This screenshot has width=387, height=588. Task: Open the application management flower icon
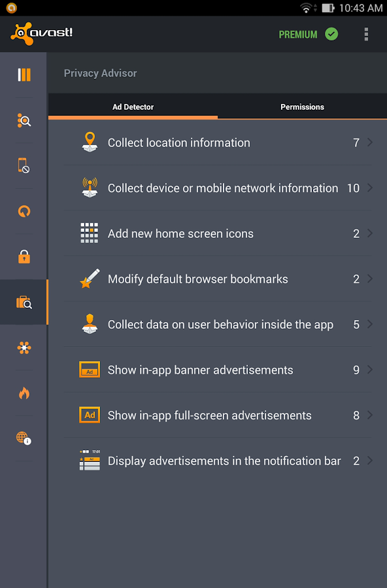click(x=24, y=348)
